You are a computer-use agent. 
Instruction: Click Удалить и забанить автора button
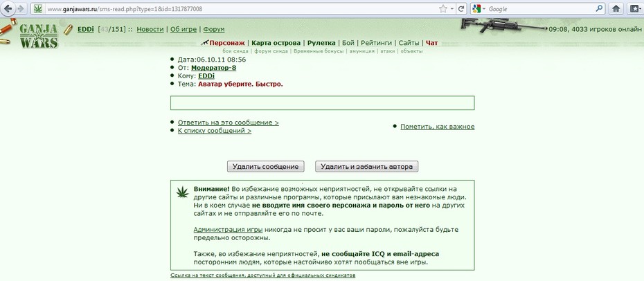tap(367, 166)
